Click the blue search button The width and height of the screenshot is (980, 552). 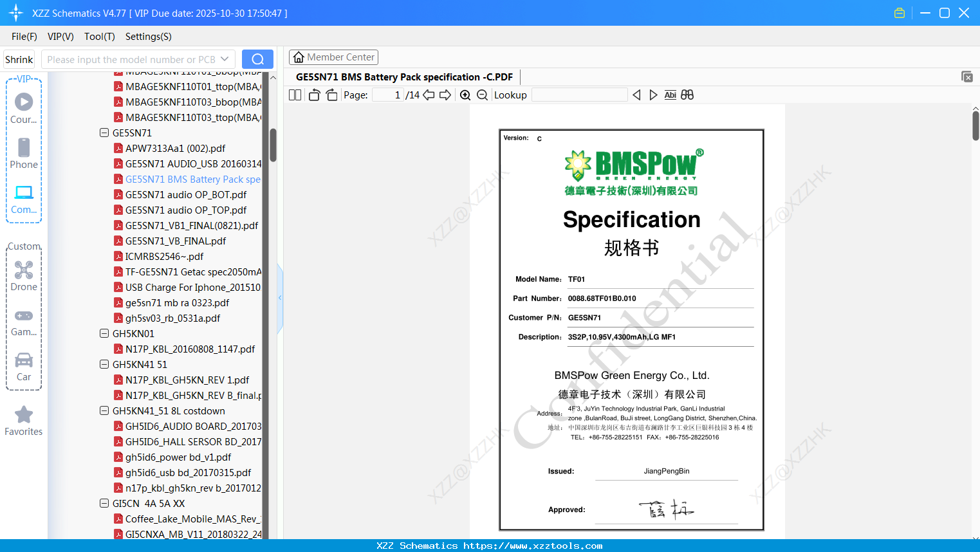257,59
